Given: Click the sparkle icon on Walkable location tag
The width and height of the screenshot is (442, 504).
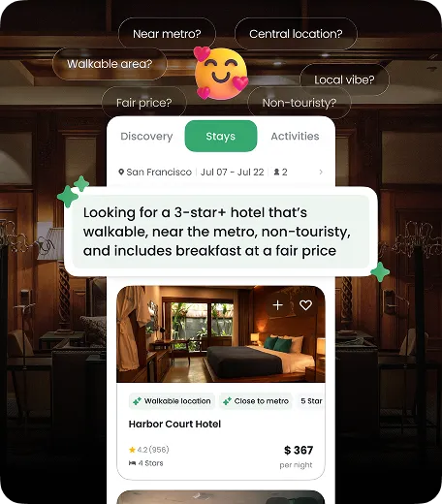Looking at the screenshot, I should pyautogui.click(x=137, y=401).
